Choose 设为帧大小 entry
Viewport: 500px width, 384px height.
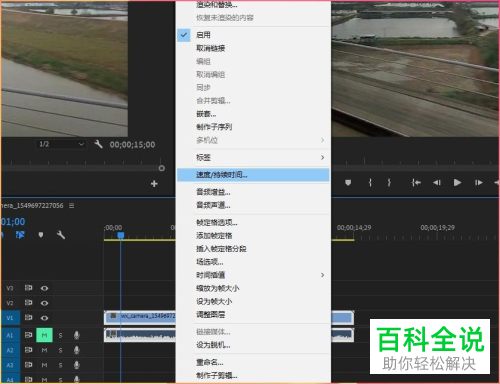tap(253, 301)
